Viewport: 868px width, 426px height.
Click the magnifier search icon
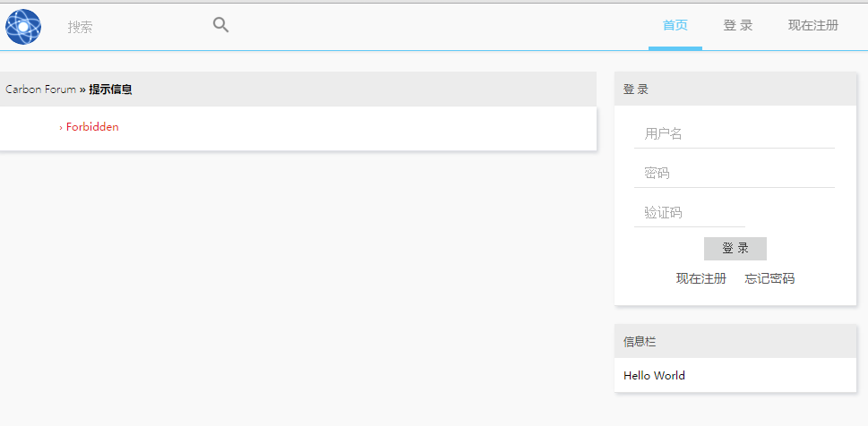[221, 25]
